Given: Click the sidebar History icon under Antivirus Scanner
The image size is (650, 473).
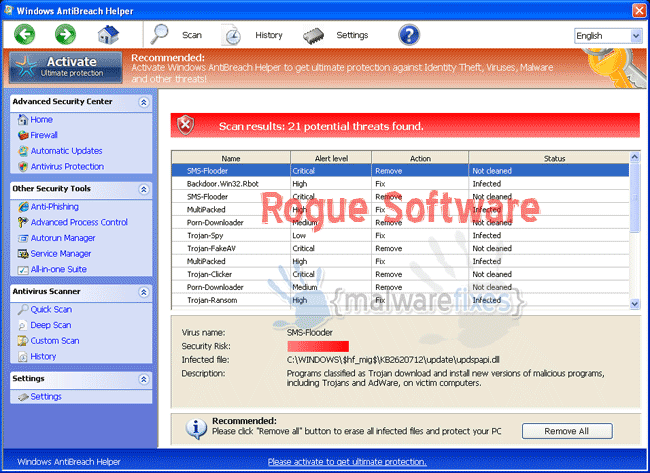Looking at the screenshot, I should tap(23, 357).
